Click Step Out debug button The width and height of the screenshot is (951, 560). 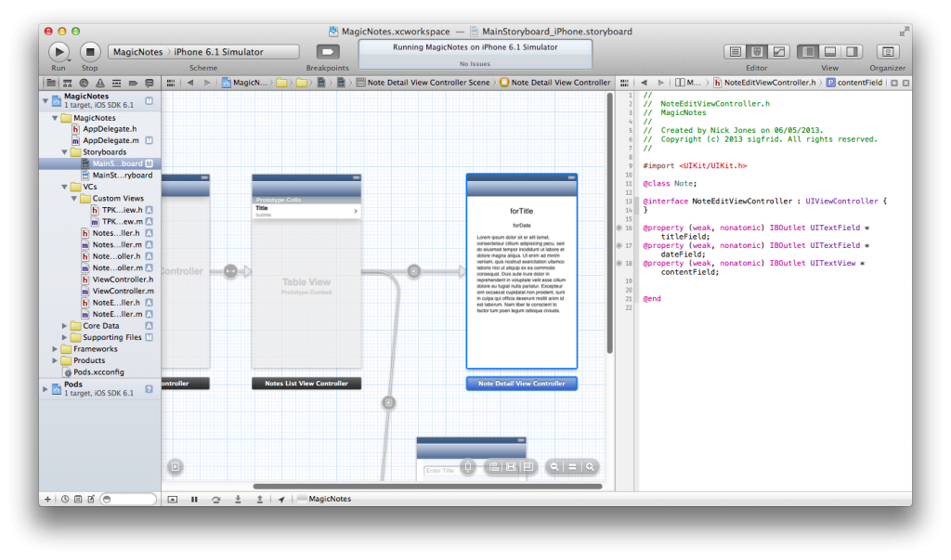pos(260,500)
